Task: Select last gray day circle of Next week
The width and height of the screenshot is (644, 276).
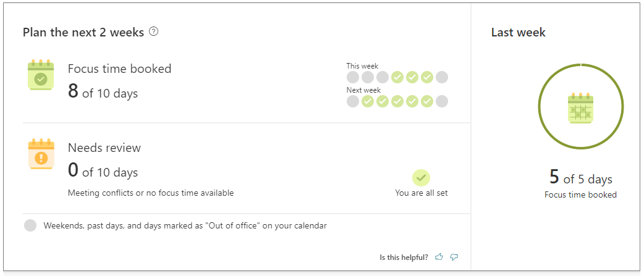Action: [441, 101]
